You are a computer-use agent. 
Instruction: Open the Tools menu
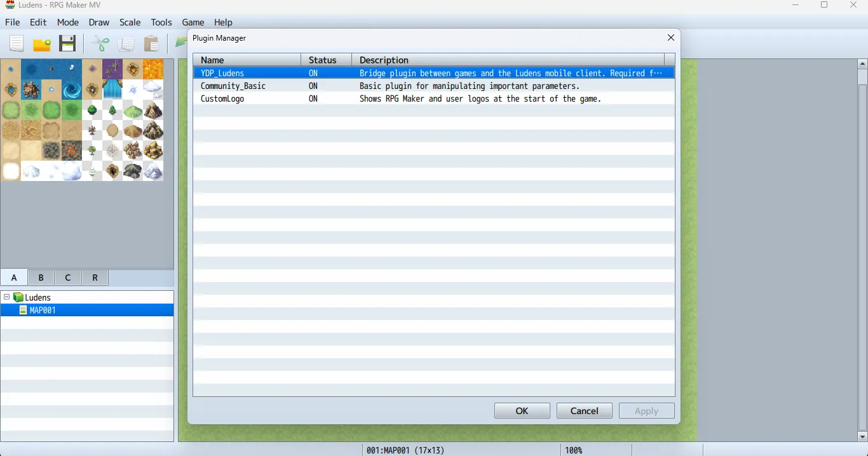tap(161, 22)
